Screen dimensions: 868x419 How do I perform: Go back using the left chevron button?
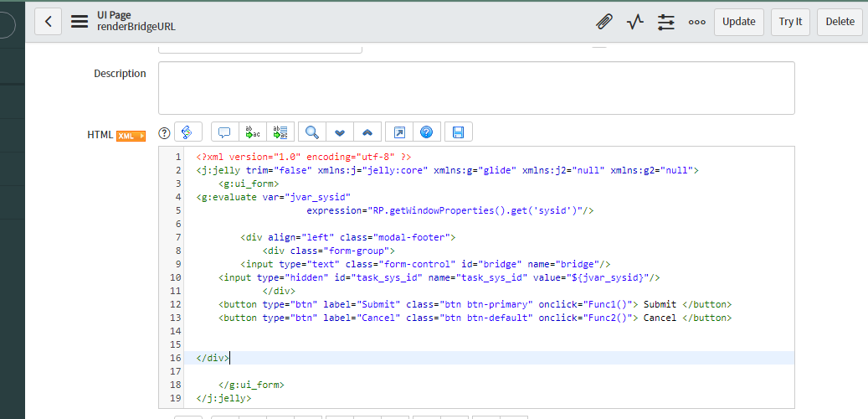tap(49, 22)
